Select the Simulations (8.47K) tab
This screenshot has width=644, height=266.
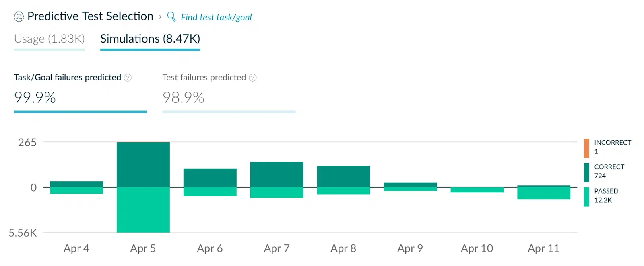(150, 39)
